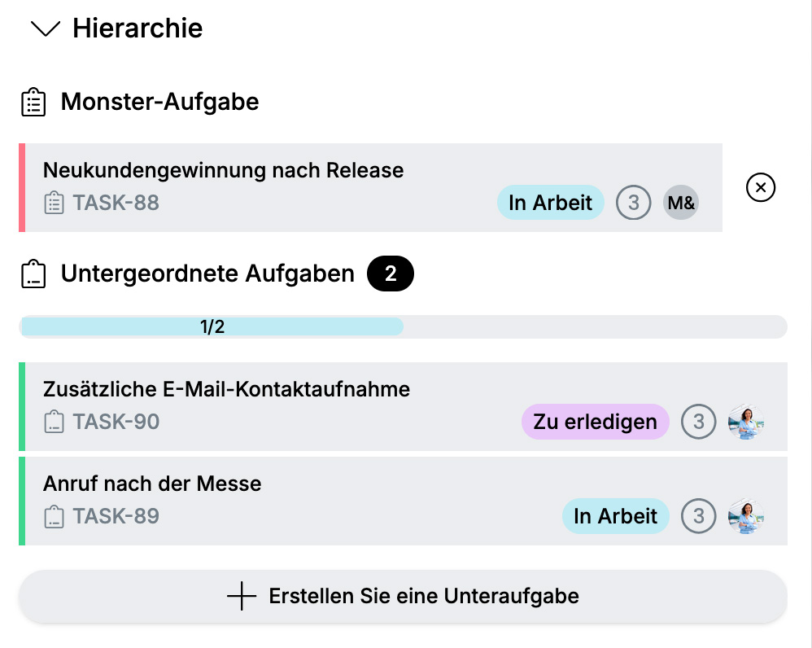The width and height of the screenshot is (812, 648).
Task: Click the assignee photo on TASK-90
Action: click(746, 422)
